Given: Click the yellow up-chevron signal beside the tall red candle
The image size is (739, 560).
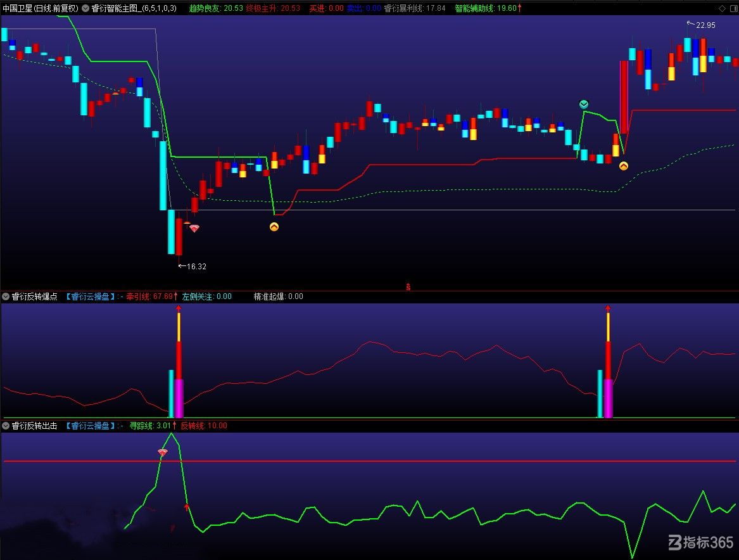Looking at the screenshot, I should click(x=624, y=166).
